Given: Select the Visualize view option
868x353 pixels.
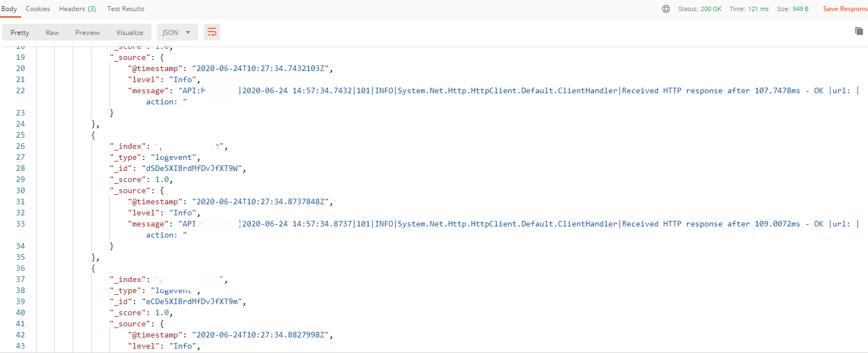Looking at the screenshot, I should pos(130,33).
